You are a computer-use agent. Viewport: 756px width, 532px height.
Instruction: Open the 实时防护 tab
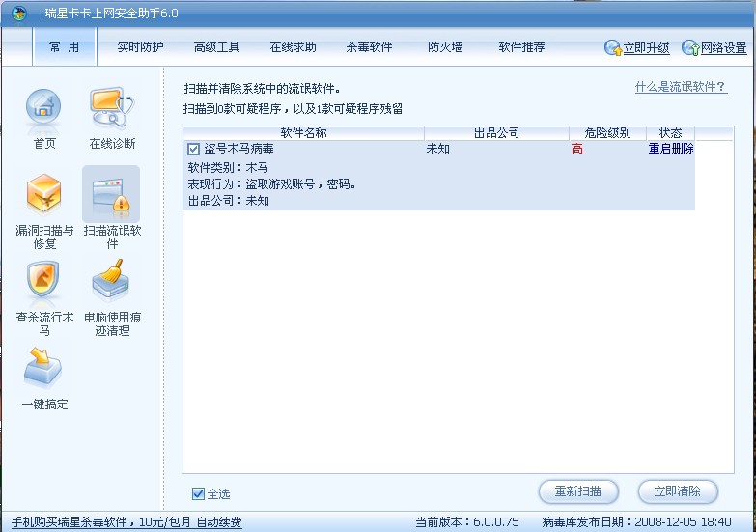point(140,47)
